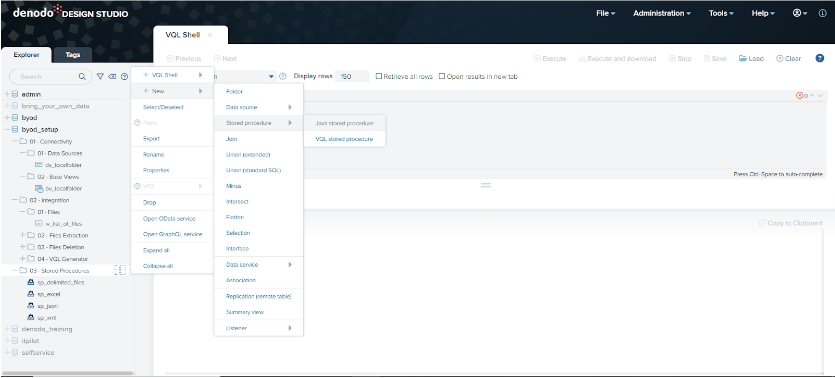Open the Administration dropdown menu

pyautogui.click(x=662, y=13)
